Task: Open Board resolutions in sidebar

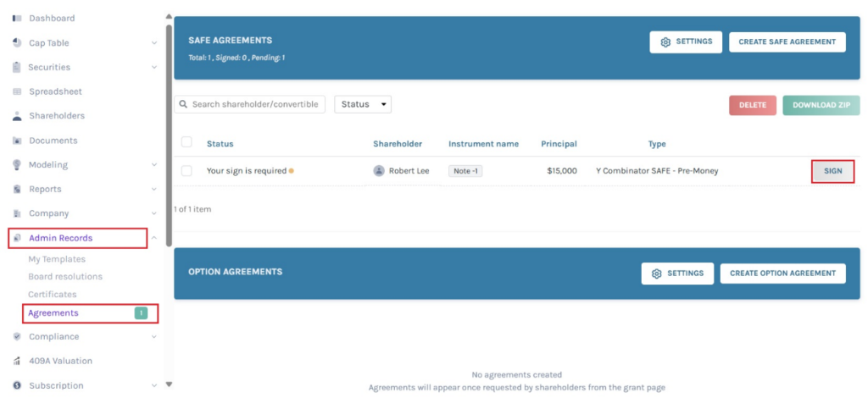Action: point(65,276)
